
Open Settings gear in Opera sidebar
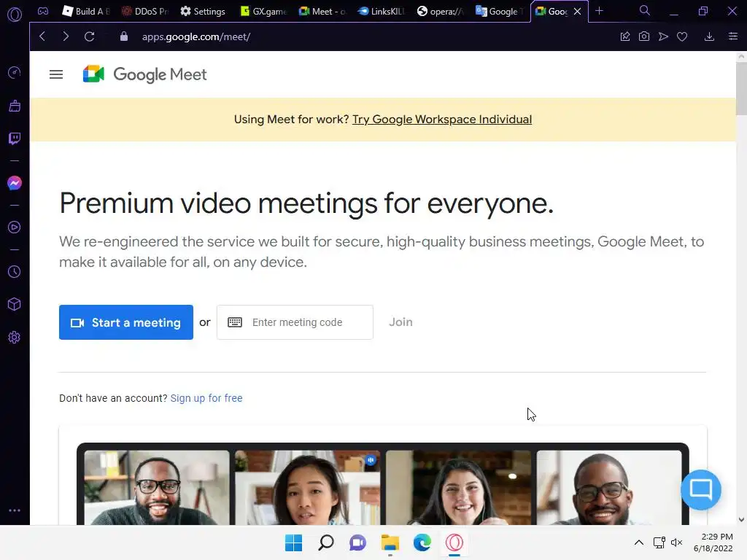tap(15, 337)
